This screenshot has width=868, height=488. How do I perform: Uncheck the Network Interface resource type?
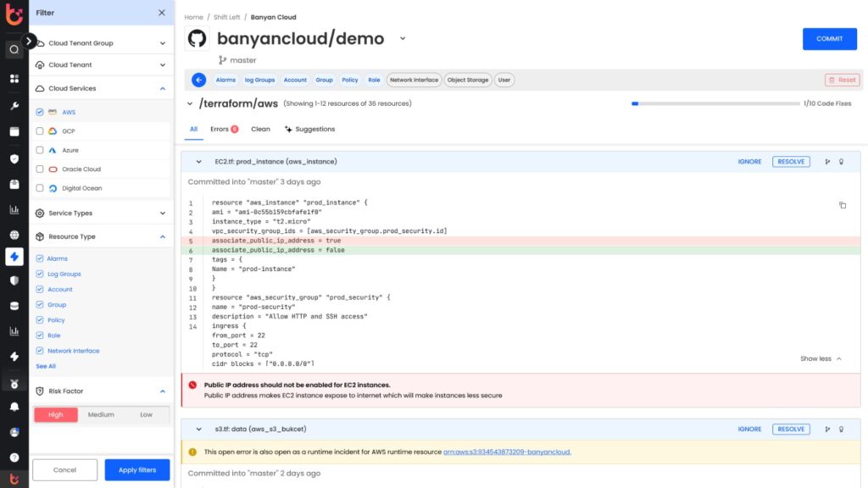click(x=40, y=351)
